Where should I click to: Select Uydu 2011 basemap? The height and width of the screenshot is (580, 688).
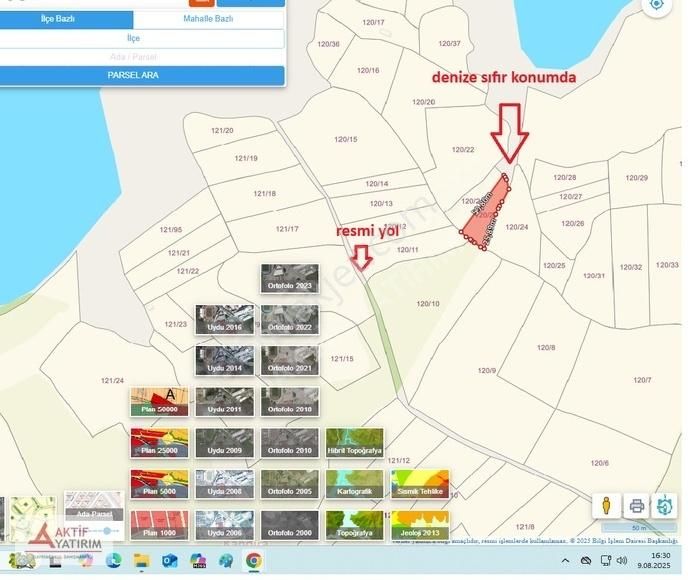coord(225,402)
